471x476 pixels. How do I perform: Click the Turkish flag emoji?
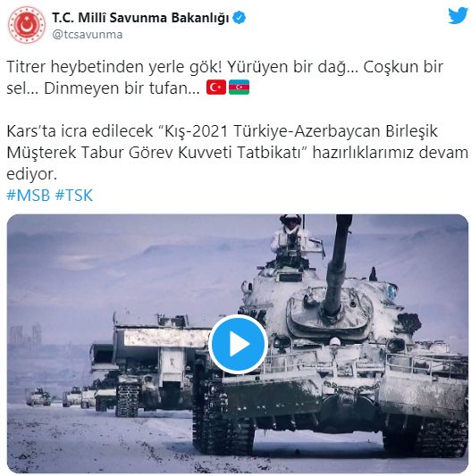click(x=216, y=88)
